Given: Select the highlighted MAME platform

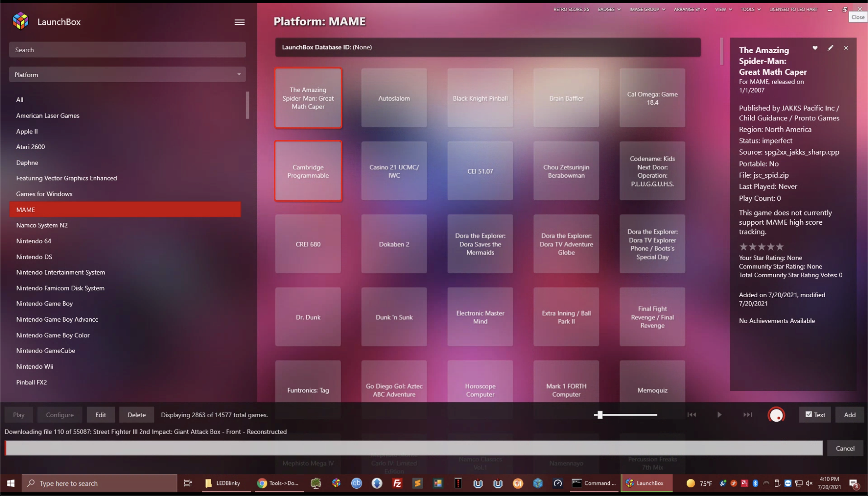Looking at the screenshot, I should [x=125, y=209].
